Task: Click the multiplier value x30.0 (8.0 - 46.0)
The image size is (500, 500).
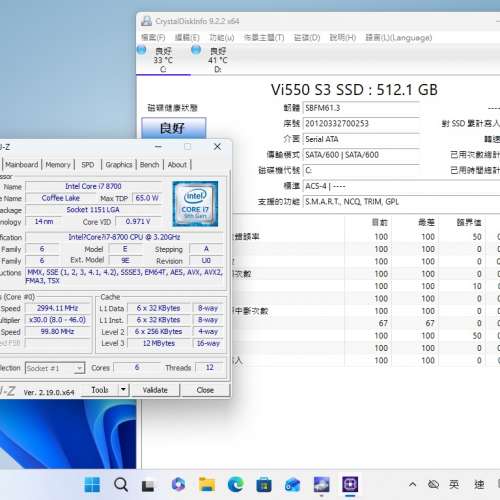Action: pyautogui.click(x=58, y=320)
